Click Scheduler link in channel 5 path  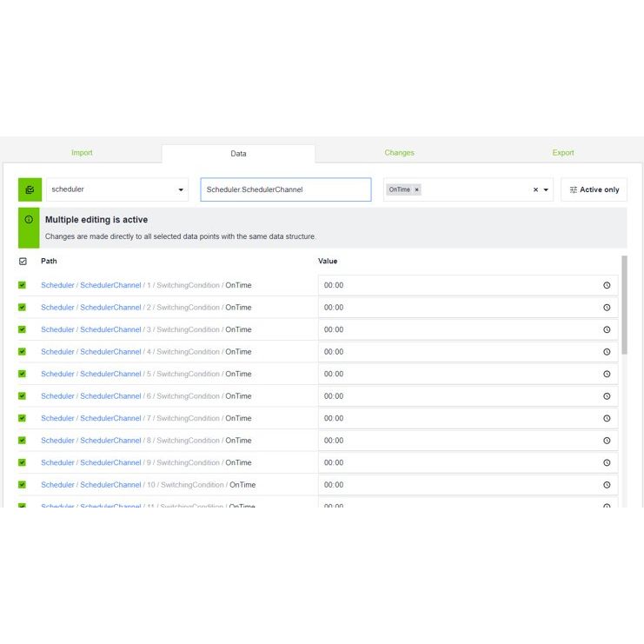coord(57,374)
